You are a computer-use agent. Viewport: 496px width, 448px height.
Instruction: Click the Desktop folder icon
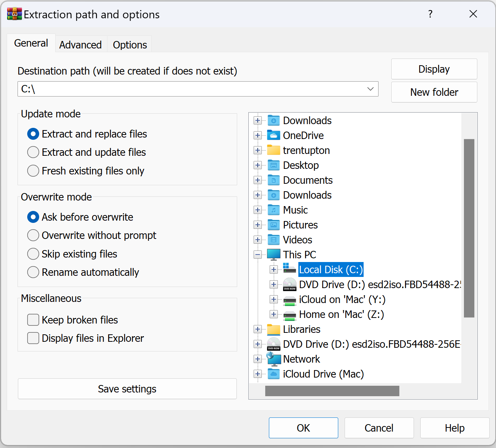[273, 165]
